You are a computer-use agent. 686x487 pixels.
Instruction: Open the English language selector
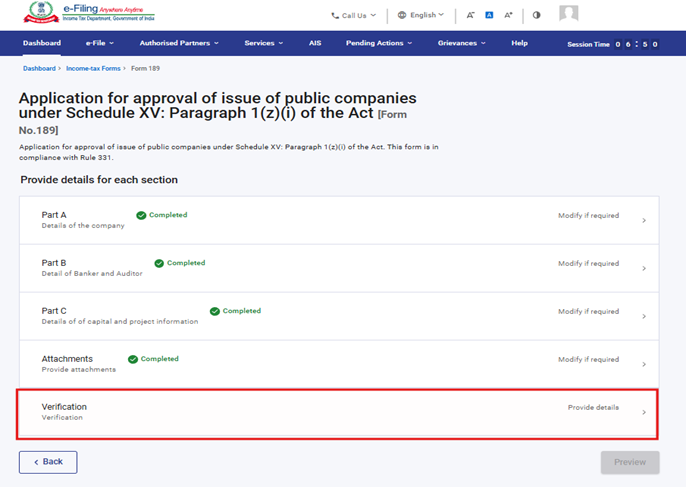tap(420, 15)
